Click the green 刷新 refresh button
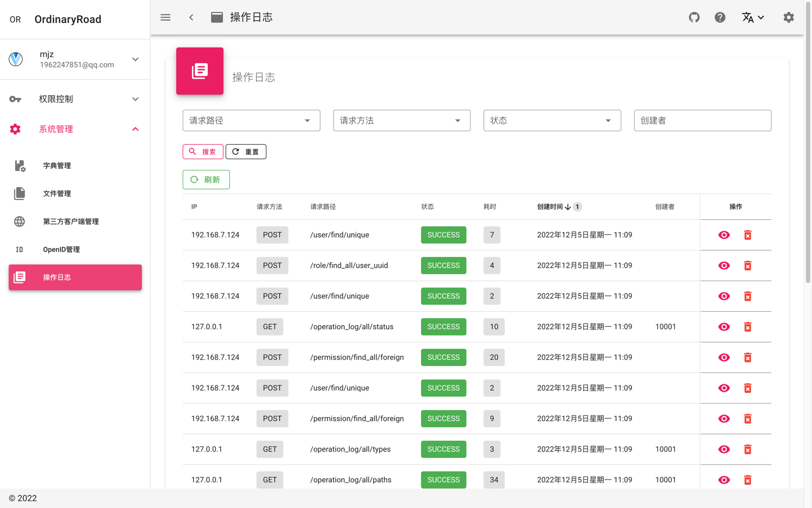812x508 pixels. (206, 180)
